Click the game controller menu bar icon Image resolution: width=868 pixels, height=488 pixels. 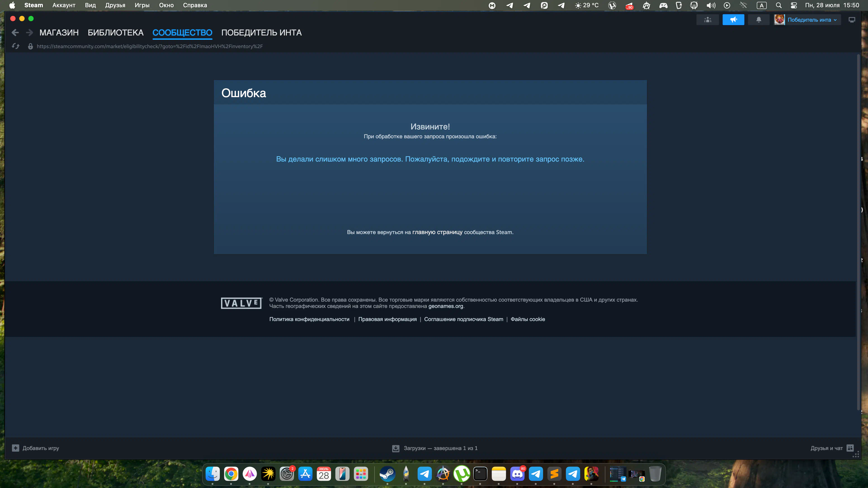[x=663, y=5]
